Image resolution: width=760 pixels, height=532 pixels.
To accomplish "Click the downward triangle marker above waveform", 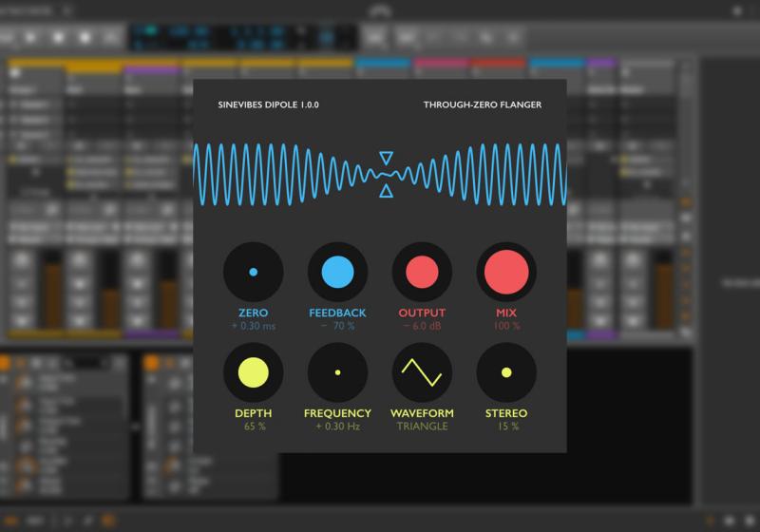I will (387, 158).
